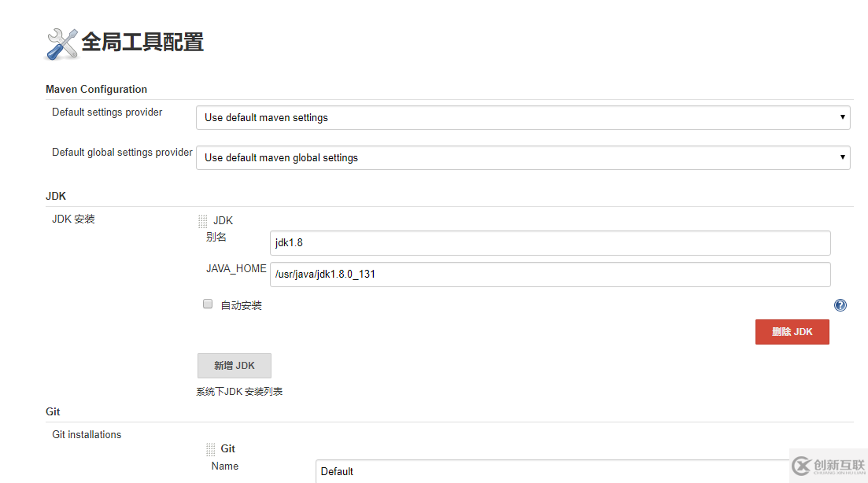868x483 pixels.
Task: Open the Default global settings provider dropdown
Action: pyautogui.click(x=523, y=157)
